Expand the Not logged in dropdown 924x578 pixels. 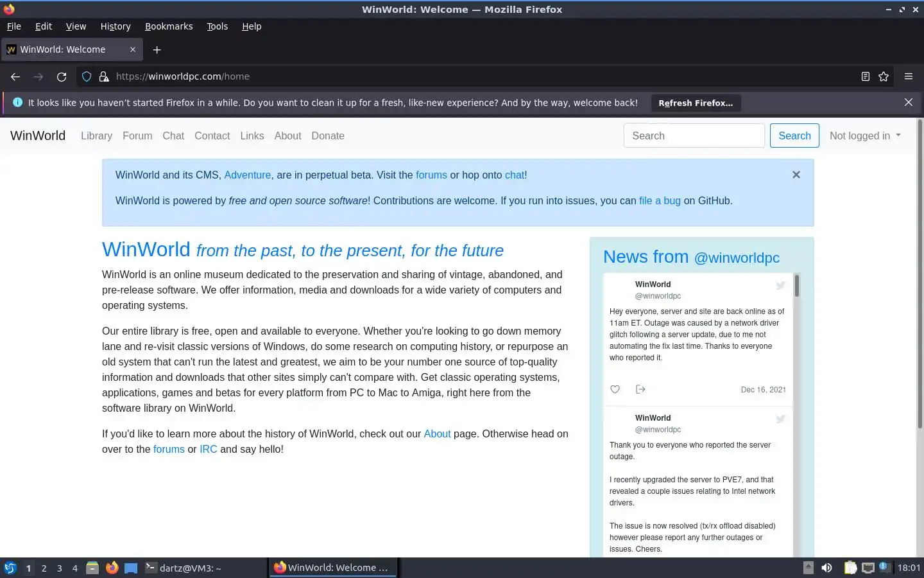865,136
